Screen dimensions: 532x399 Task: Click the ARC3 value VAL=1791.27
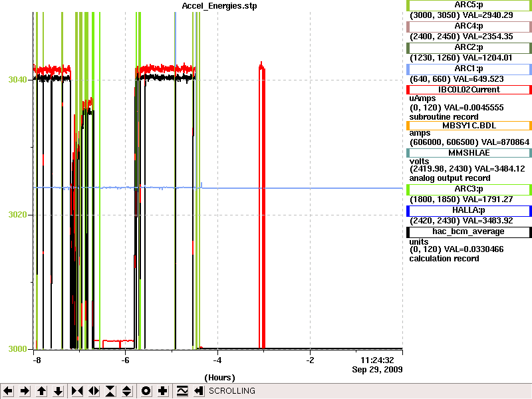pos(488,199)
